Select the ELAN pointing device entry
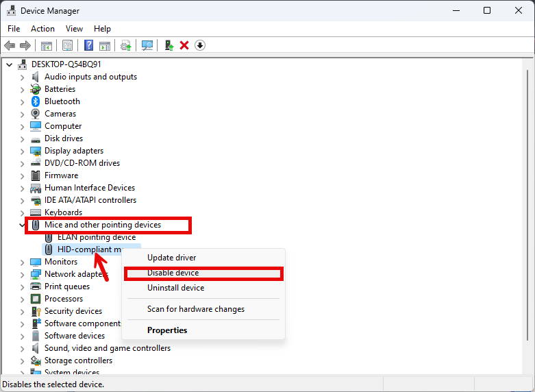 [x=96, y=237]
